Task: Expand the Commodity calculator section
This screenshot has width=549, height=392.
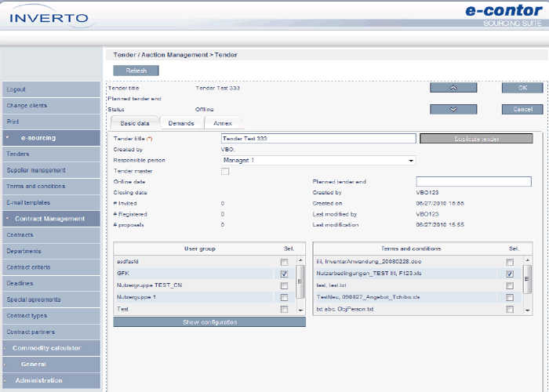Action: pyautogui.click(x=51, y=348)
